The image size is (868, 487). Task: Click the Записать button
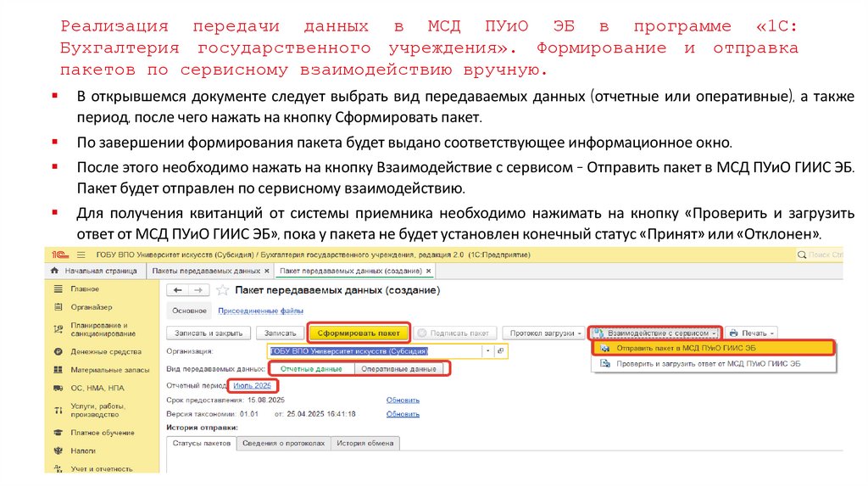pos(280,333)
